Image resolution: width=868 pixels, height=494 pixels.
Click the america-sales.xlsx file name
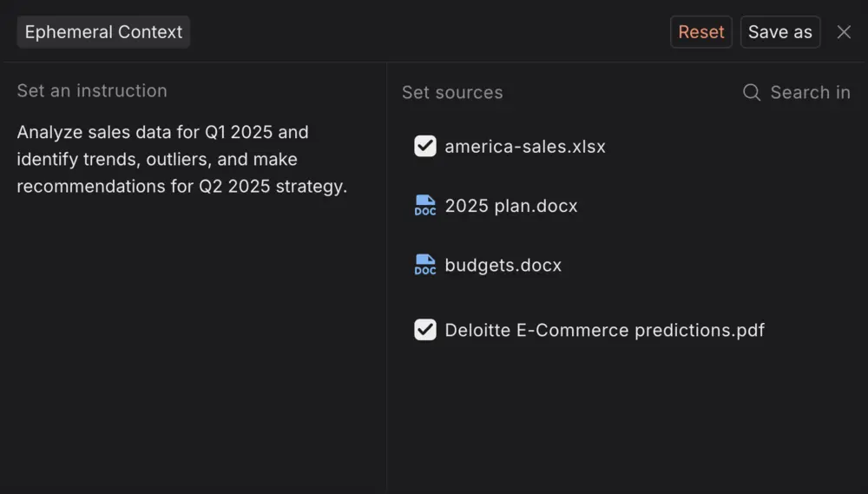(x=525, y=147)
